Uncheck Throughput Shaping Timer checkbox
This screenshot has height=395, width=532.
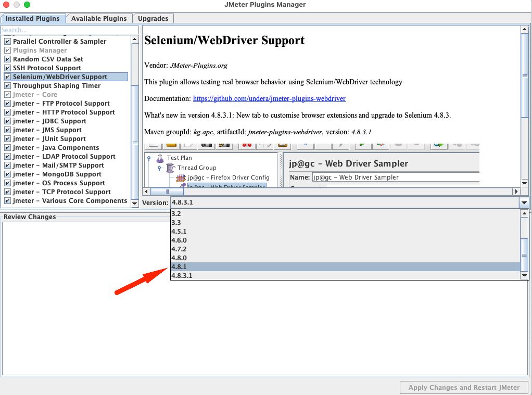[7, 85]
